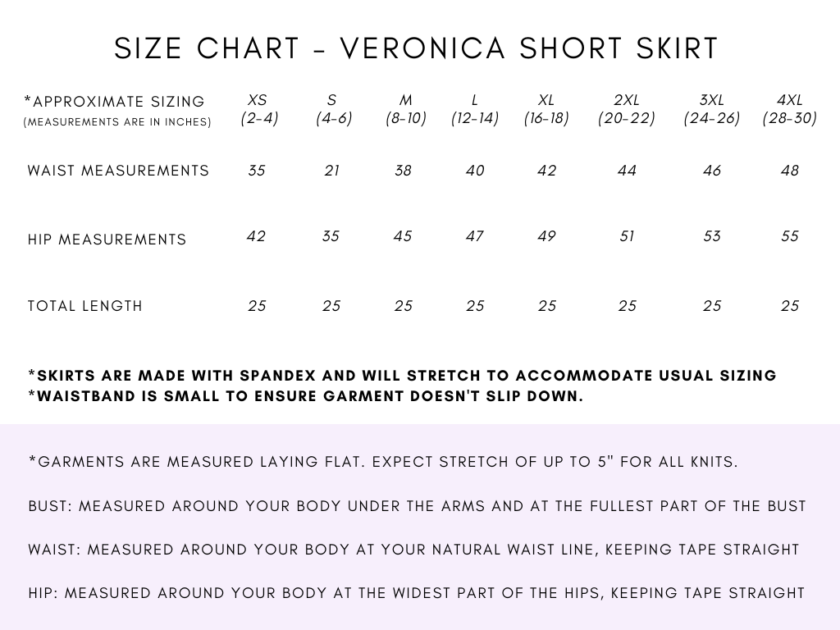
Task: Select the S (4-6) size column header
Action: tap(332, 109)
